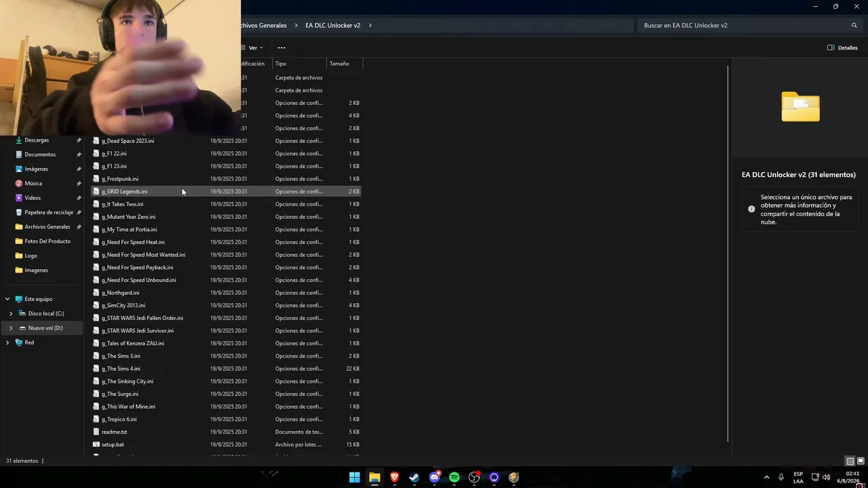The height and width of the screenshot is (488, 868).
Task: Select the file g_Frostpunk.ini
Action: [226, 179]
